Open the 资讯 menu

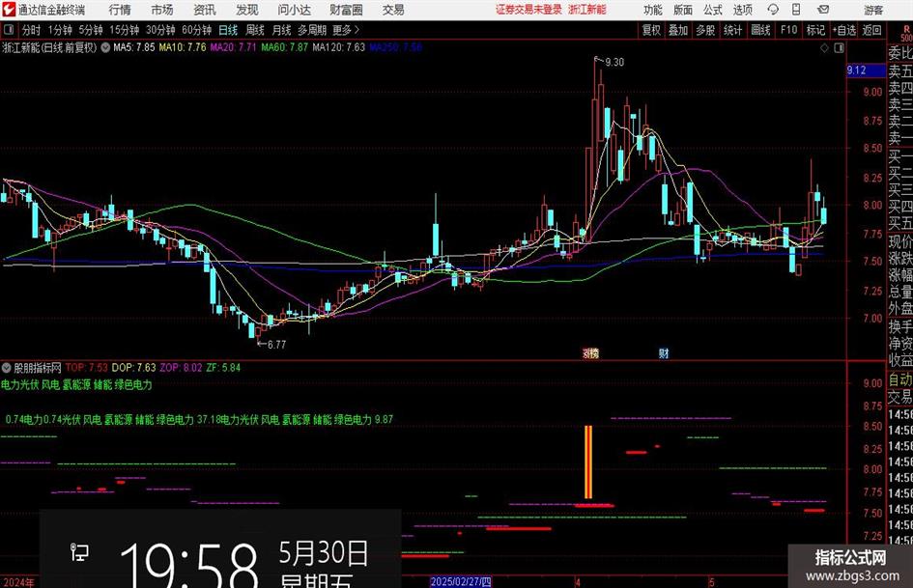click(x=205, y=10)
